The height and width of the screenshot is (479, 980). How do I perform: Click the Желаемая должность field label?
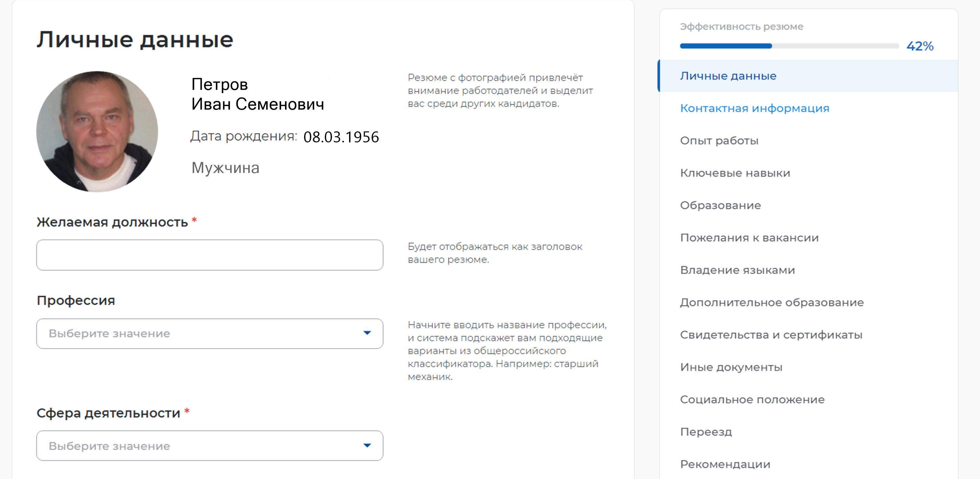pyautogui.click(x=112, y=222)
